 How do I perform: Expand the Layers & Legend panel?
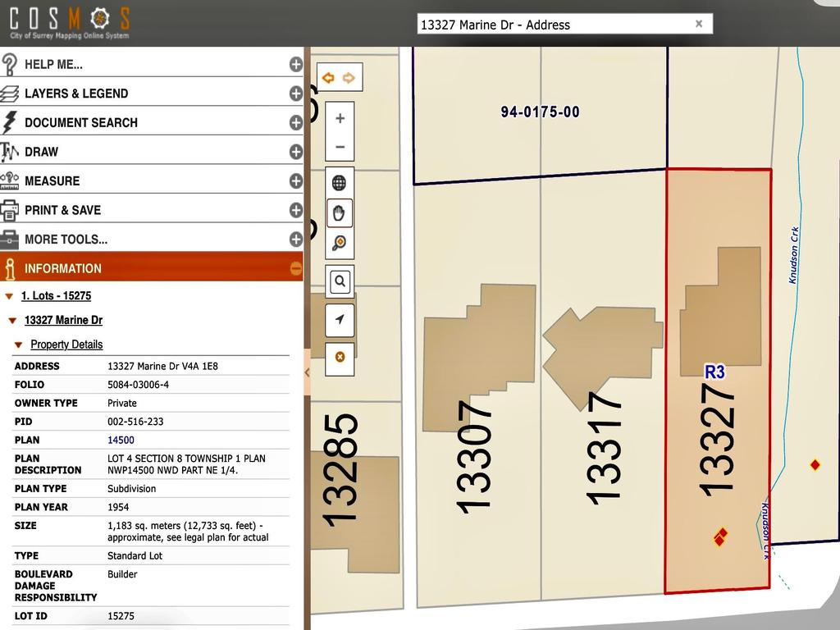click(295, 94)
